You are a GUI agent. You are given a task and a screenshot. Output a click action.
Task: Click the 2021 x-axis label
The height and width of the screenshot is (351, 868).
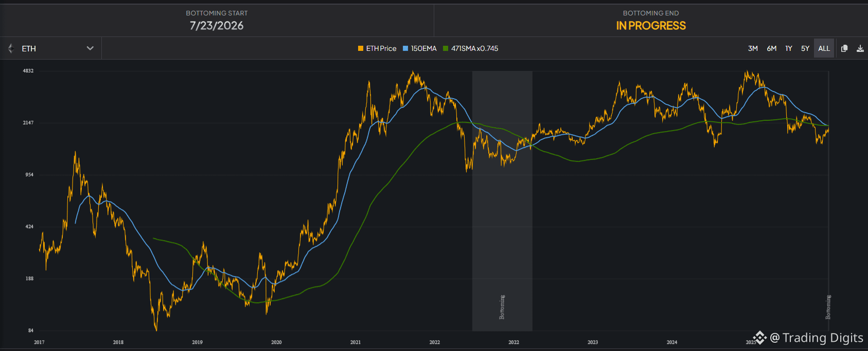[x=356, y=342]
